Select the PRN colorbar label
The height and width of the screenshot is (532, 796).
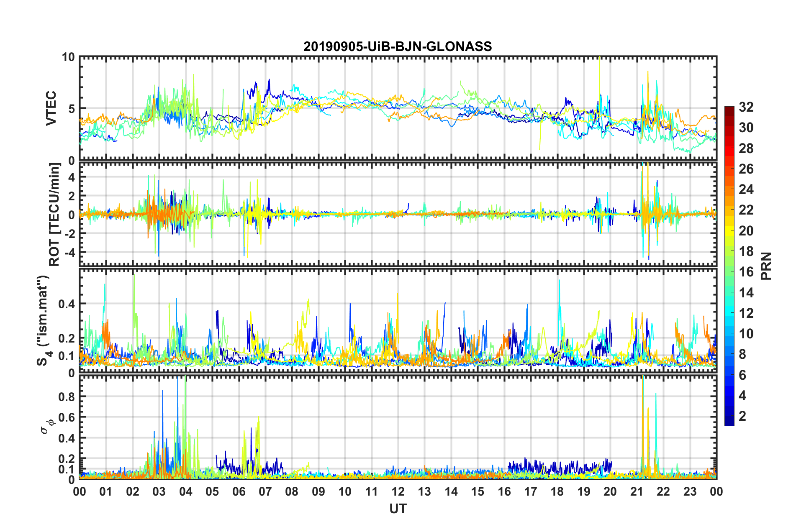click(x=766, y=266)
